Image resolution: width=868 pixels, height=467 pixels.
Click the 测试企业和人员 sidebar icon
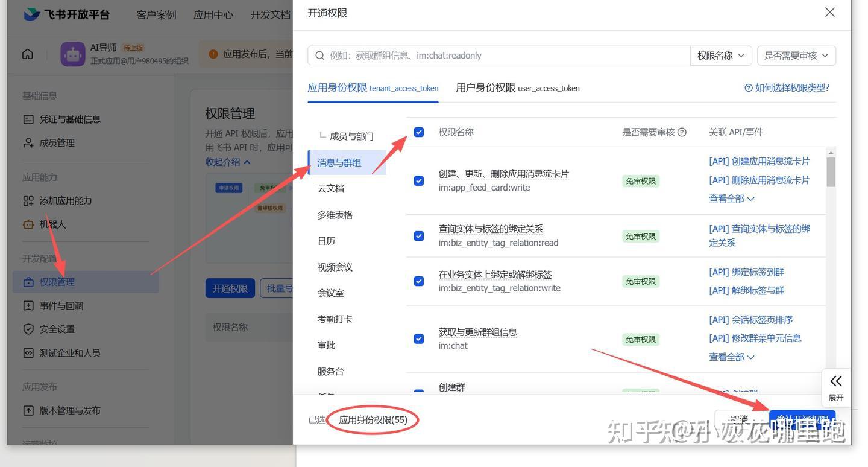click(28, 353)
